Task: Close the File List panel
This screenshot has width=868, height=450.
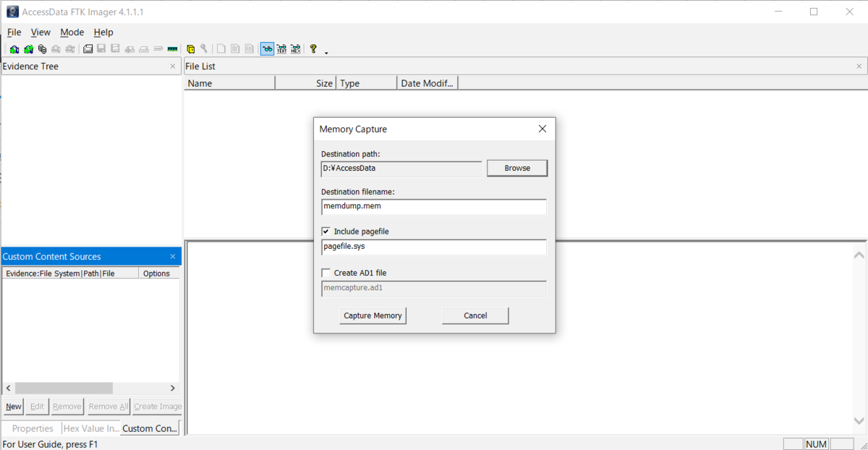Action: [x=859, y=66]
